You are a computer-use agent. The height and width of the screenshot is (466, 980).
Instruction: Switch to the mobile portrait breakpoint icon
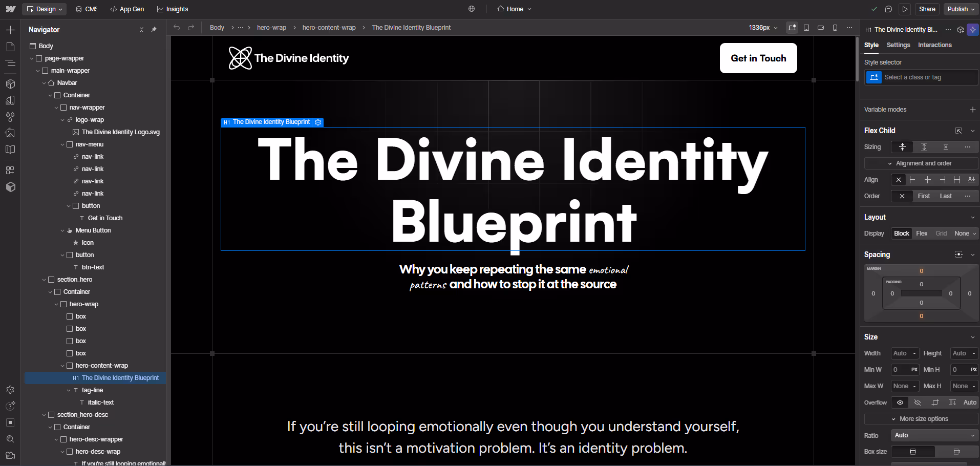pos(835,28)
